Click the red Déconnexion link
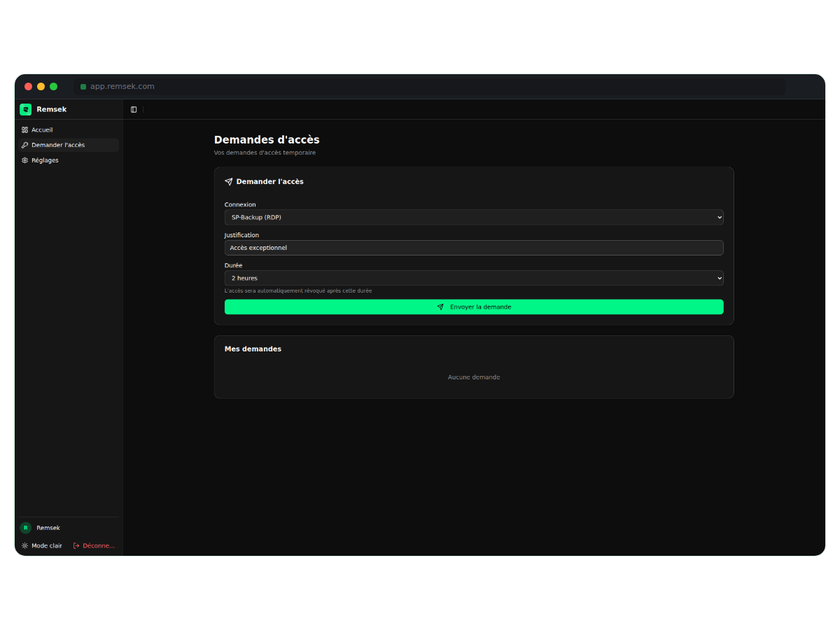Image resolution: width=840 pixels, height=630 pixels. (94, 545)
